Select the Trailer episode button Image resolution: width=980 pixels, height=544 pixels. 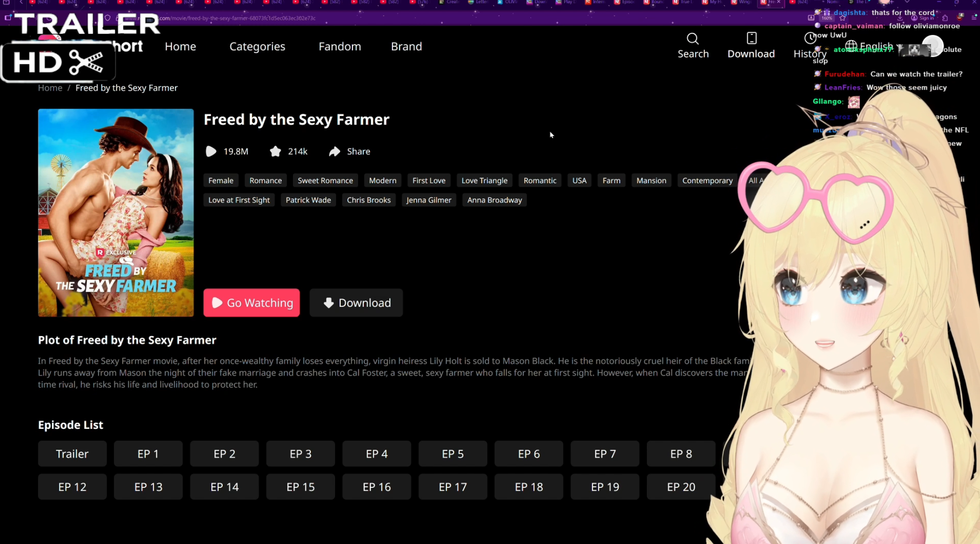72,453
